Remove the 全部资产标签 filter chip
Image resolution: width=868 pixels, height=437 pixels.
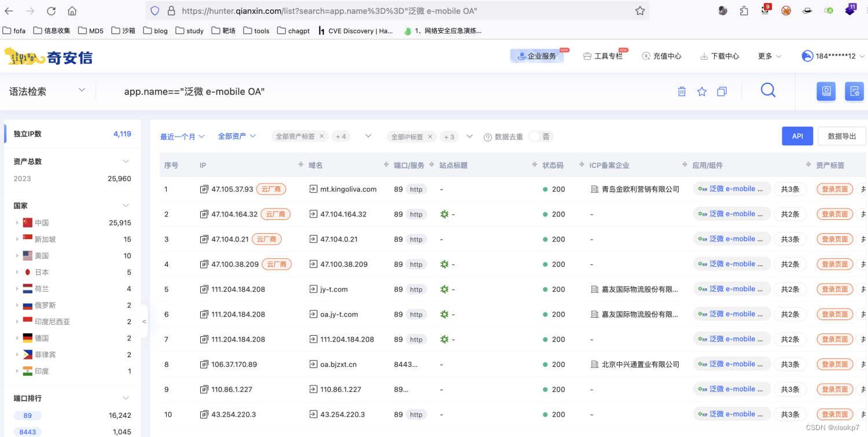coord(322,137)
